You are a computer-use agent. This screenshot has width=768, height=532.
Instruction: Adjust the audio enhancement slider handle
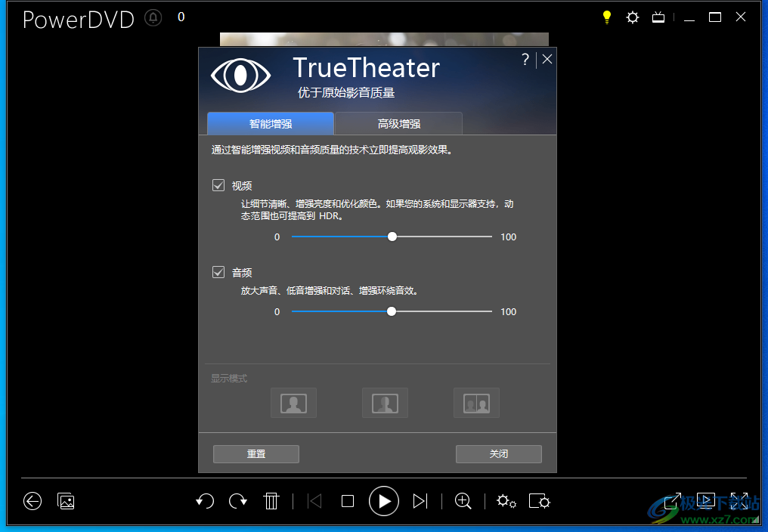click(x=392, y=311)
